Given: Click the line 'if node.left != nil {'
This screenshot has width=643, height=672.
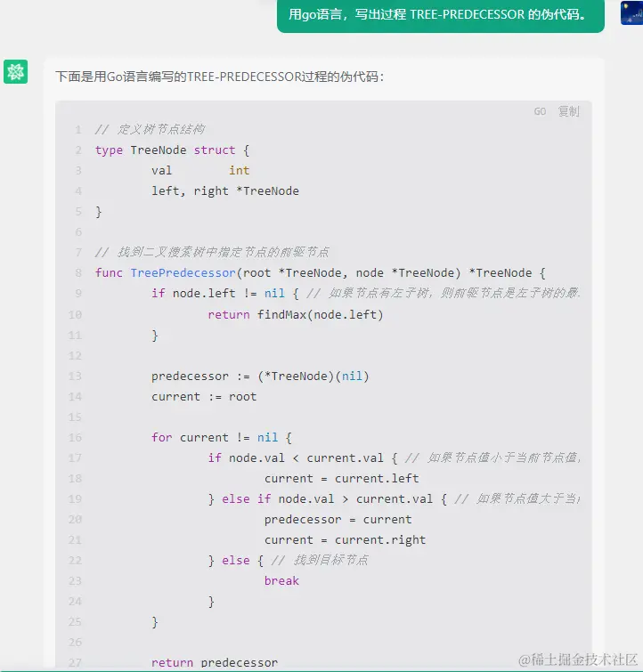Looking at the screenshot, I should [x=224, y=294].
